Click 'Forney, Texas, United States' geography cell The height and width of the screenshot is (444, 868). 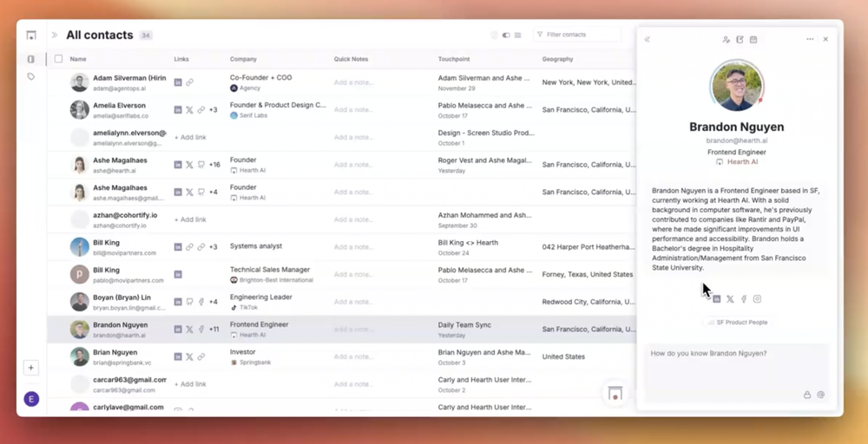coord(588,274)
